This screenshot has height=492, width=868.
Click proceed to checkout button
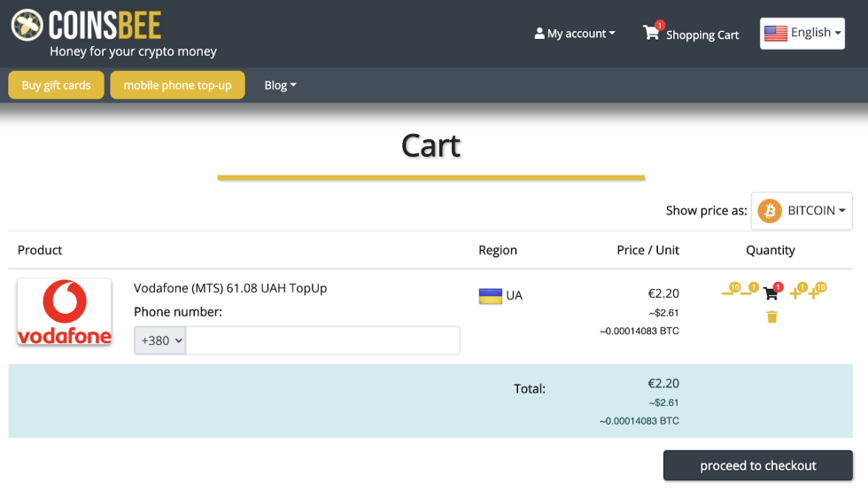(x=758, y=465)
